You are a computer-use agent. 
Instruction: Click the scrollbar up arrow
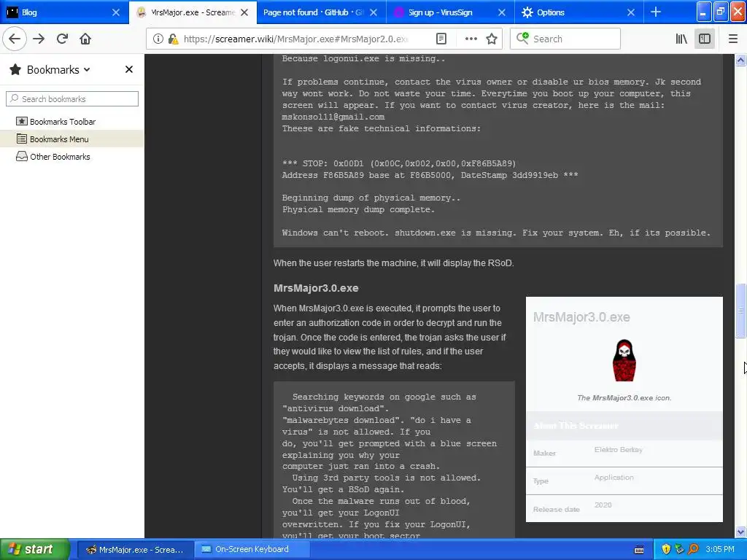(741, 60)
